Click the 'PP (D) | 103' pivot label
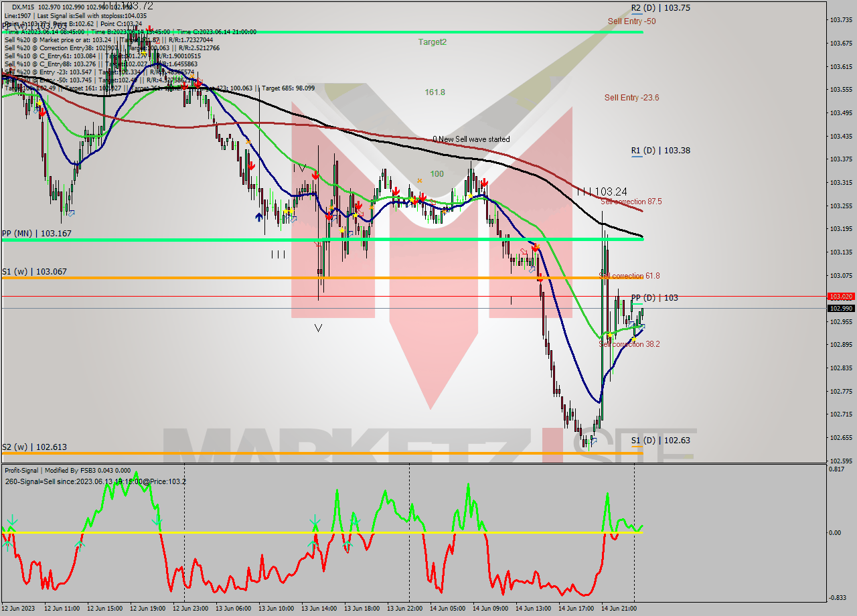857x616 pixels. coord(655,298)
